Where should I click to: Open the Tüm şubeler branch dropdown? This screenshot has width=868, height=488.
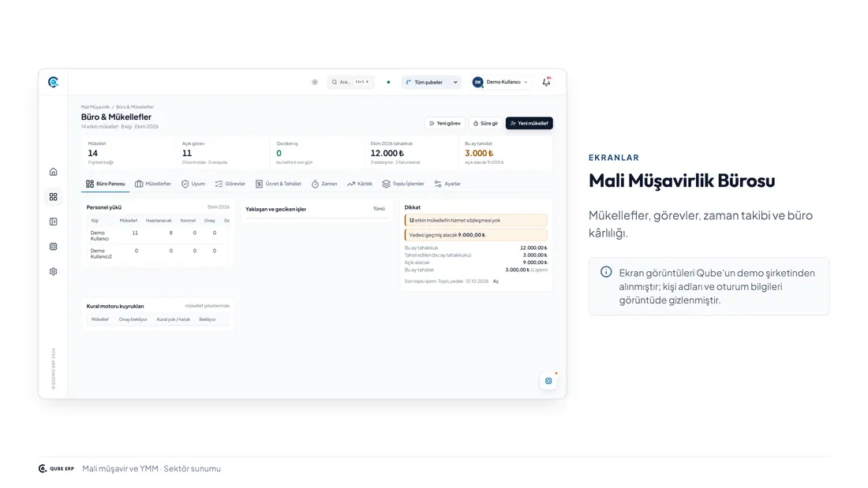[x=431, y=83]
